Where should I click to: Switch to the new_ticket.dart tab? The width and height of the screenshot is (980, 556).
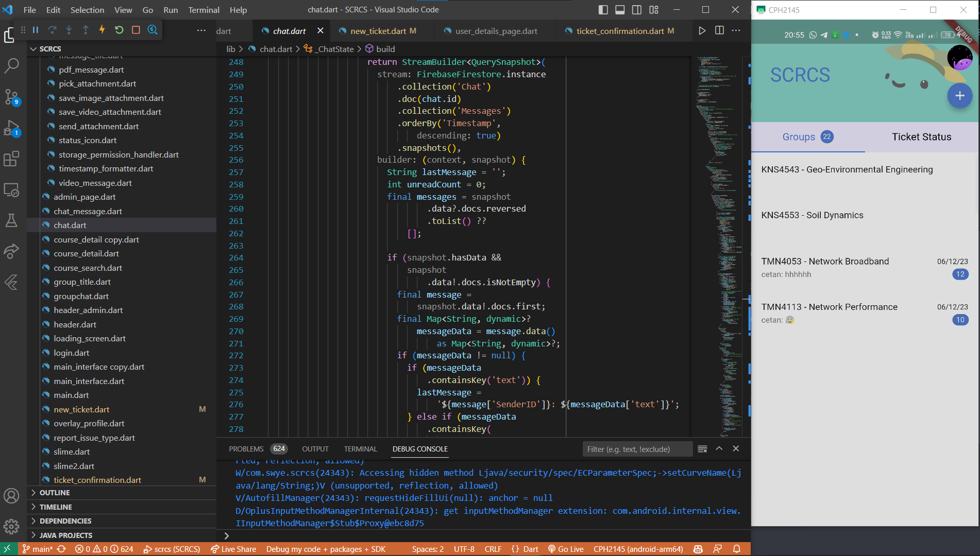coord(378,31)
